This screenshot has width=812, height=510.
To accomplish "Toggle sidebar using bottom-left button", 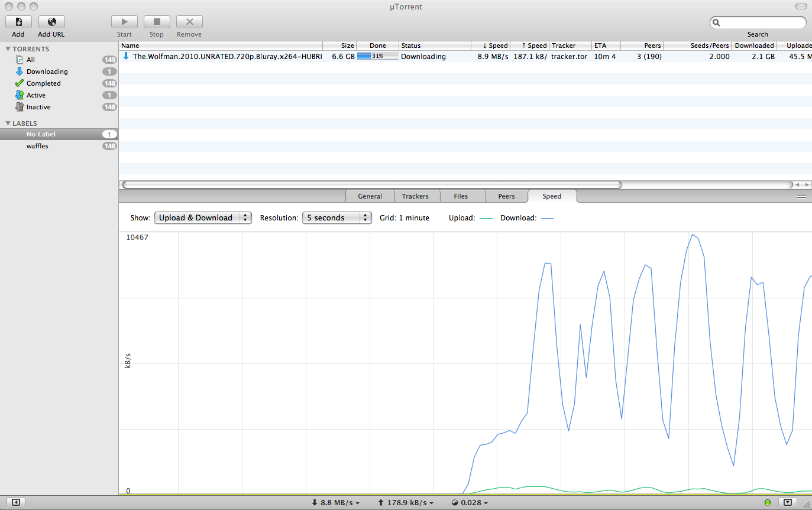I will (x=15, y=502).
